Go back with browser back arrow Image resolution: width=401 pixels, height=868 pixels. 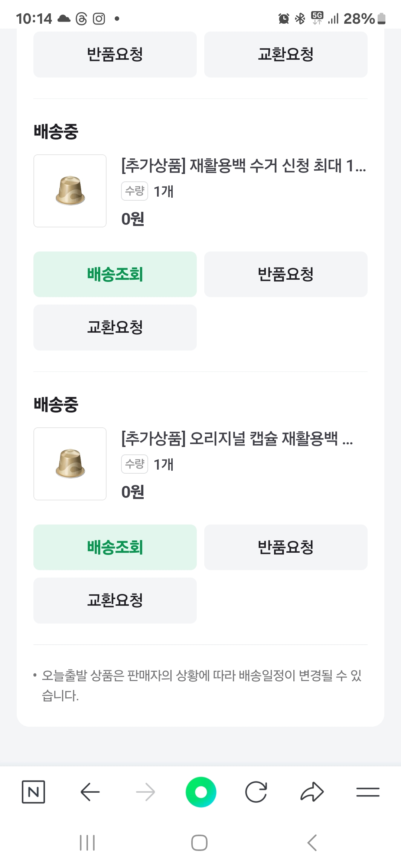click(x=90, y=792)
